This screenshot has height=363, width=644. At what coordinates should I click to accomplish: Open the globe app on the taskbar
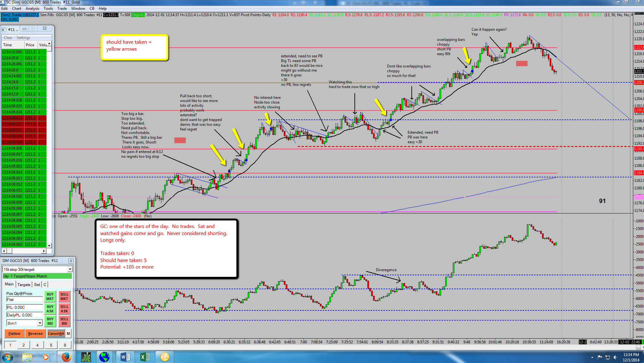104,357
